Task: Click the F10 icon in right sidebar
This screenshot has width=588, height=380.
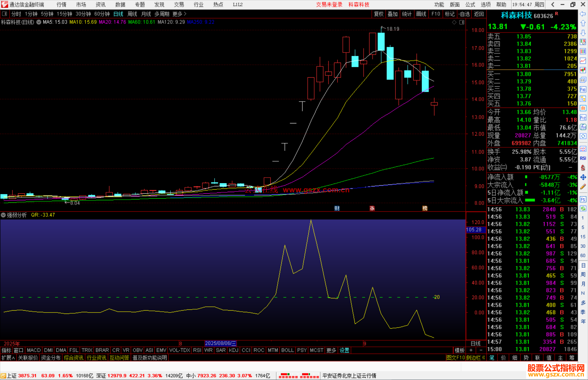Action: (583, 89)
